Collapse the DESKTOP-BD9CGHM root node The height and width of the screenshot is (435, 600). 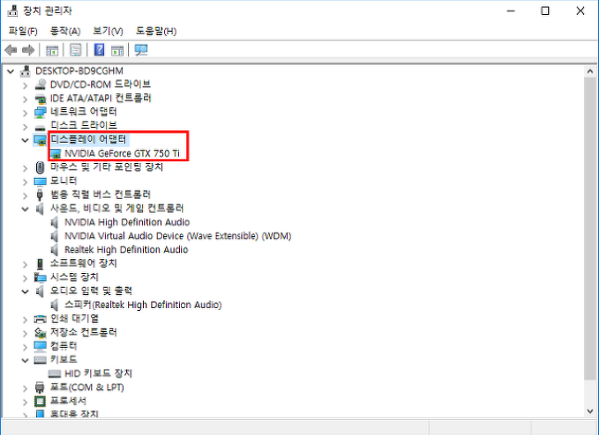coord(11,71)
